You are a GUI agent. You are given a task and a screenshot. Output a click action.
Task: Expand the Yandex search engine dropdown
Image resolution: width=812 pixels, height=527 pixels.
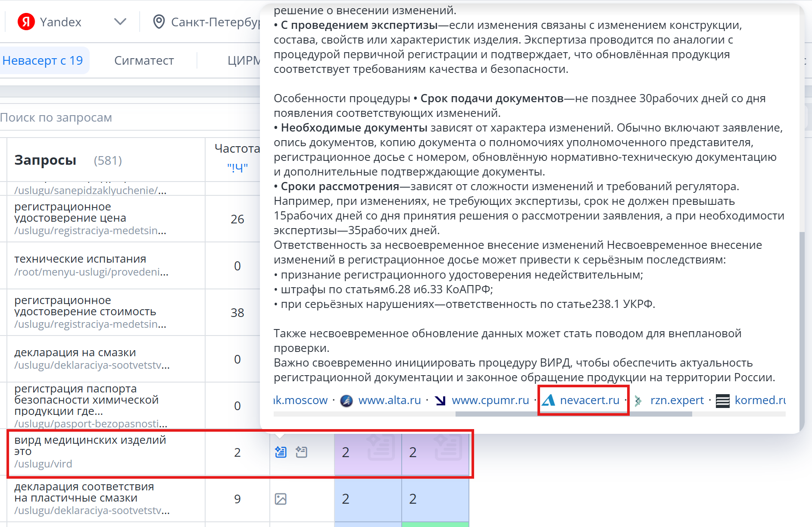coord(120,22)
